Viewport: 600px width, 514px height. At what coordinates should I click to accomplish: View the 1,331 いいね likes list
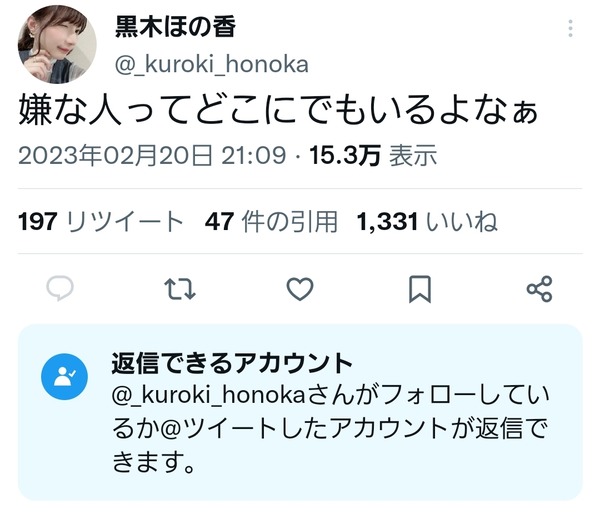click(427, 222)
